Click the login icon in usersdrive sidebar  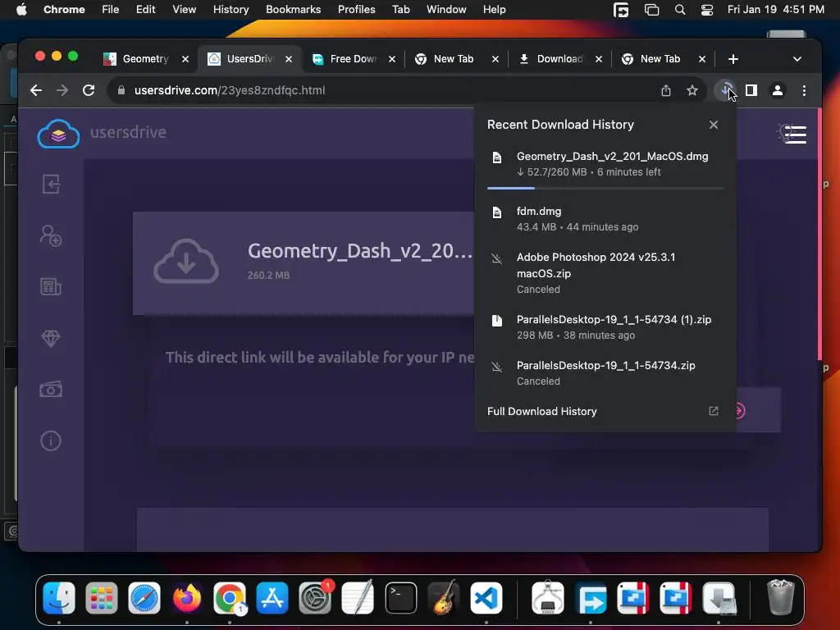point(51,185)
